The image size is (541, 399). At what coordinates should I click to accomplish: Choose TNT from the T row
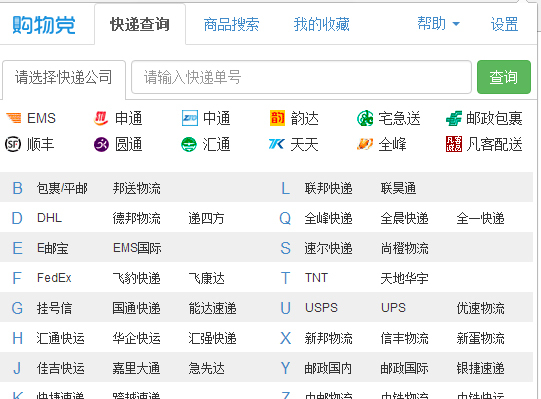point(316,278)
